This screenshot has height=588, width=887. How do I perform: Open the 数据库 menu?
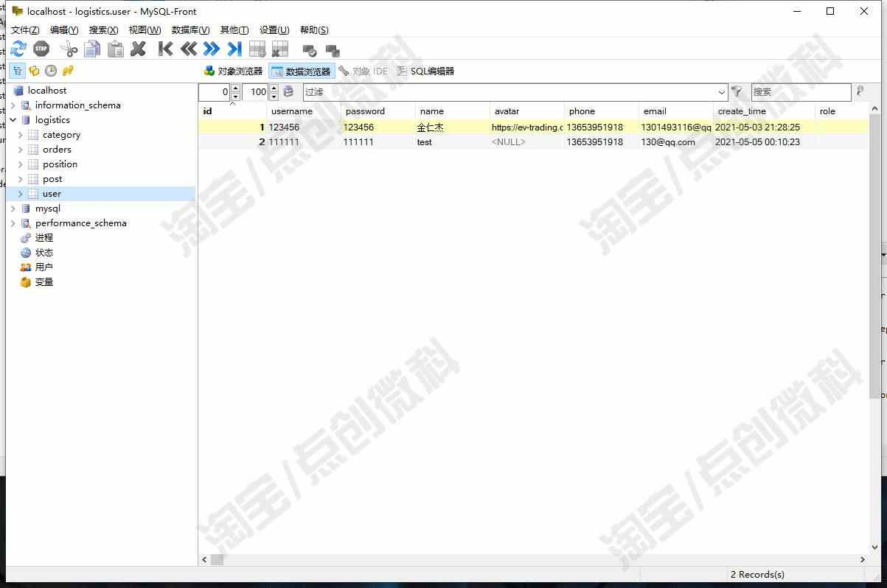click(190, 30)
